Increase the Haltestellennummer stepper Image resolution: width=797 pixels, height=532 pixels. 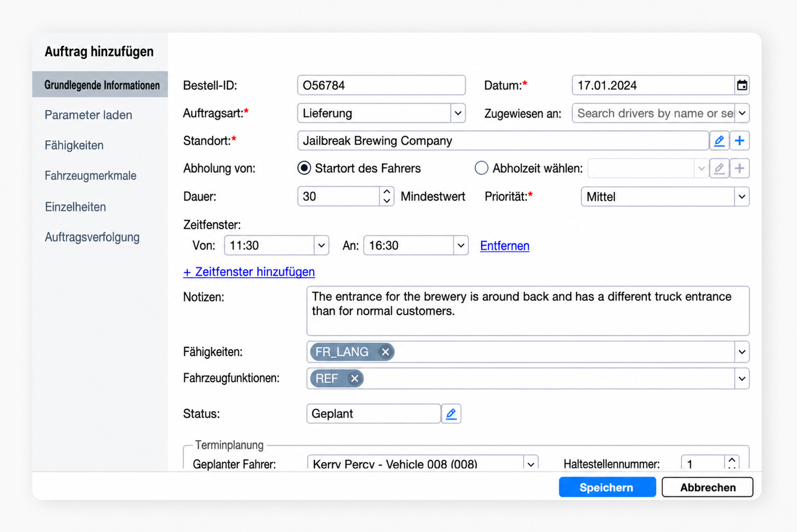(732, 460)
